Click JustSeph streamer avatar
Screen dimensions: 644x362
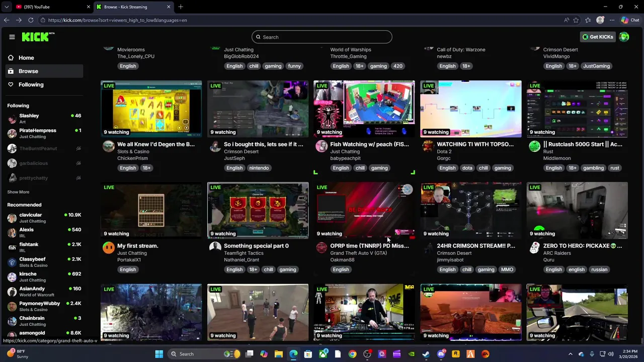215,146
